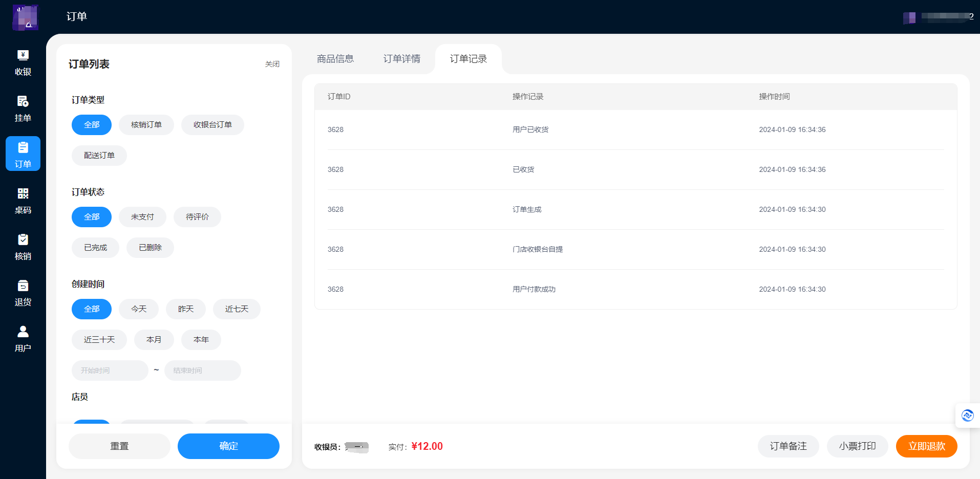The width and height of the screenshot is (980, 479).
Task: Click the 小票打印 receipt print button
Action: pos(857,446)
